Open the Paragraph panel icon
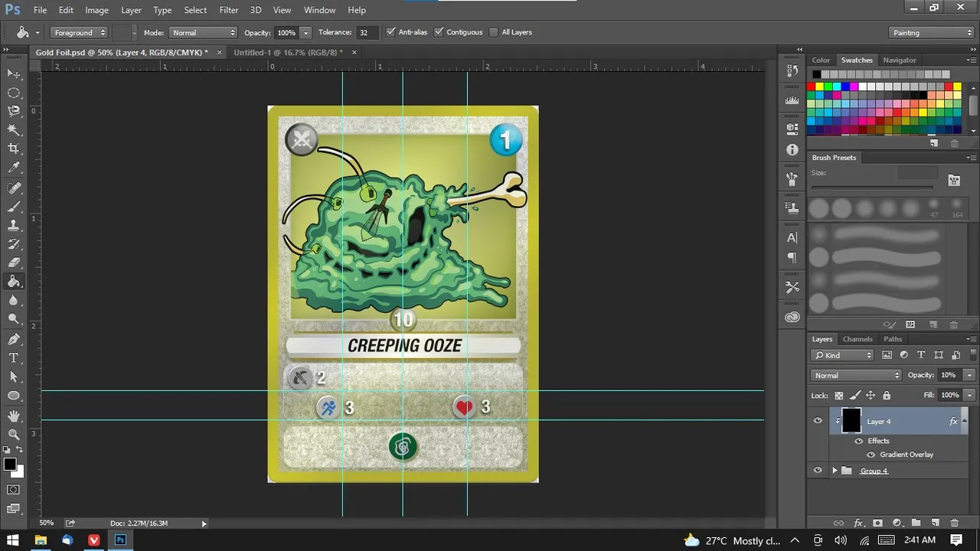980x551 pixels. [x=792, y=258]
